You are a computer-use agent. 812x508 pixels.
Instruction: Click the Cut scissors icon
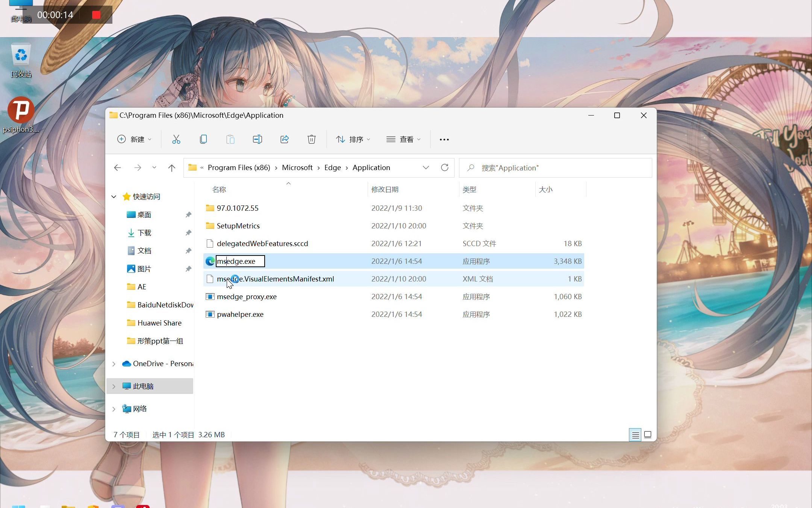coord(176,139)
